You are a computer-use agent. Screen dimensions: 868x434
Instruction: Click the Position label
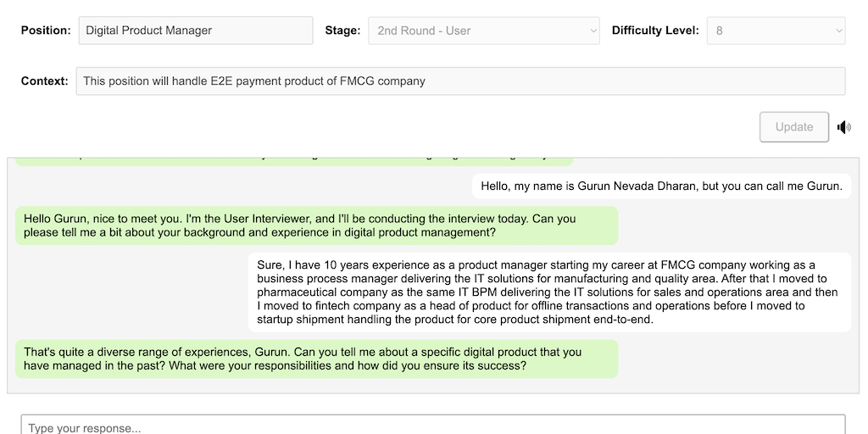click(46, 31)
